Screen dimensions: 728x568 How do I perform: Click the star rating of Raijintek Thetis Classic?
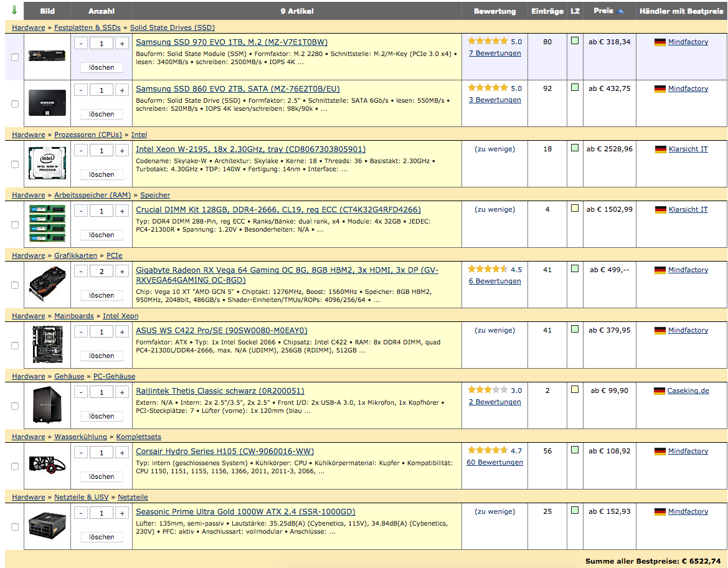point(488,390)
